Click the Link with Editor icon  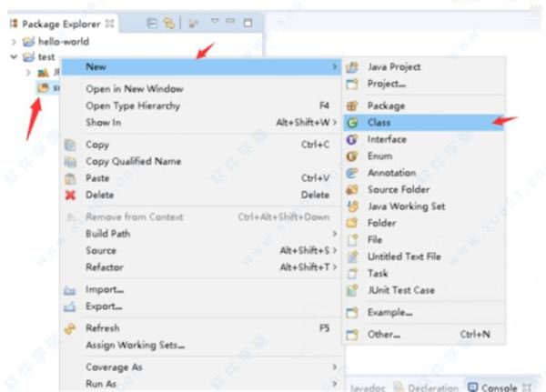(x=168, y=23)
